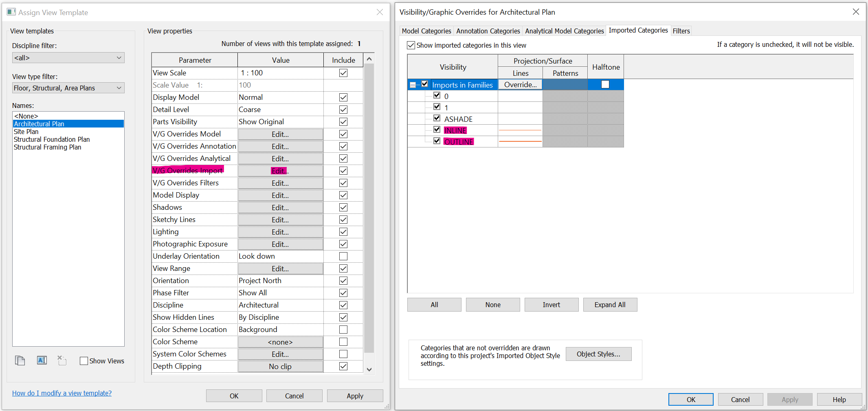This screenshot has height=411, width=868.
Task: Open the Analytical Model Categories tab
Action: point(564,31)
